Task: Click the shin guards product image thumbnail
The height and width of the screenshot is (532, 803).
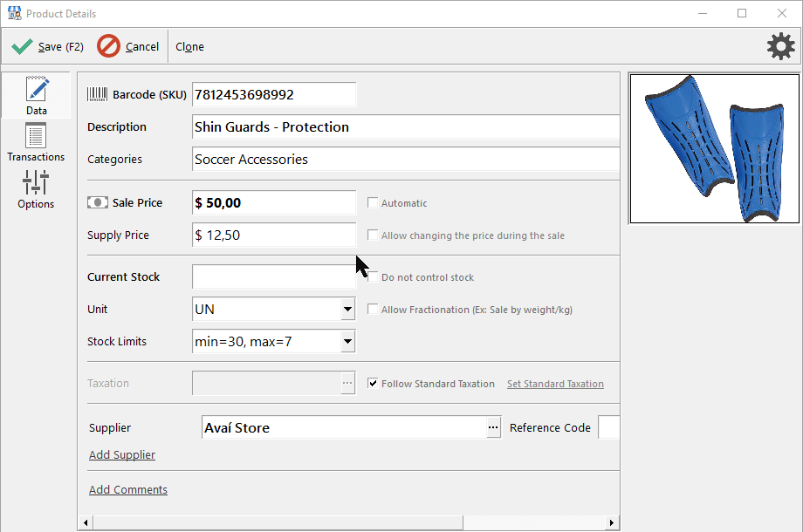Action: pos(714,148)
